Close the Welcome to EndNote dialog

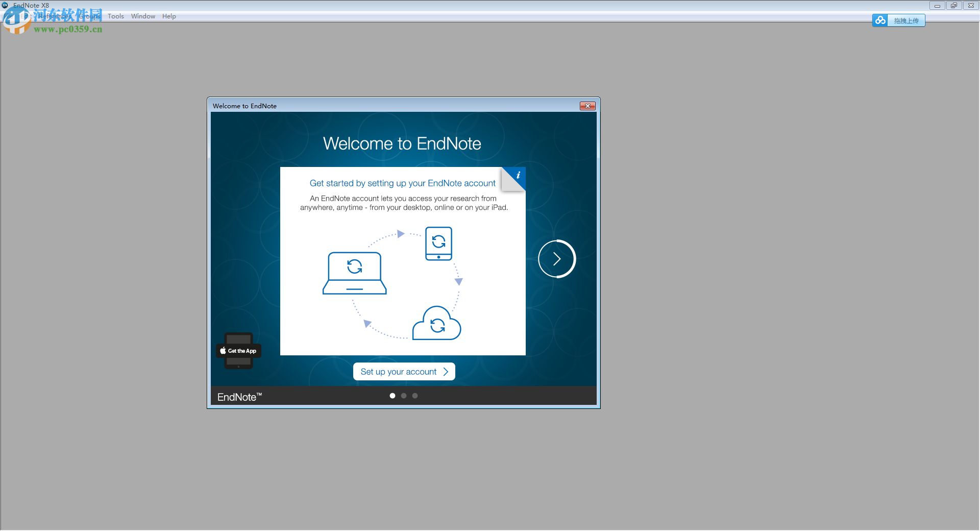click(x=587, y=106)
